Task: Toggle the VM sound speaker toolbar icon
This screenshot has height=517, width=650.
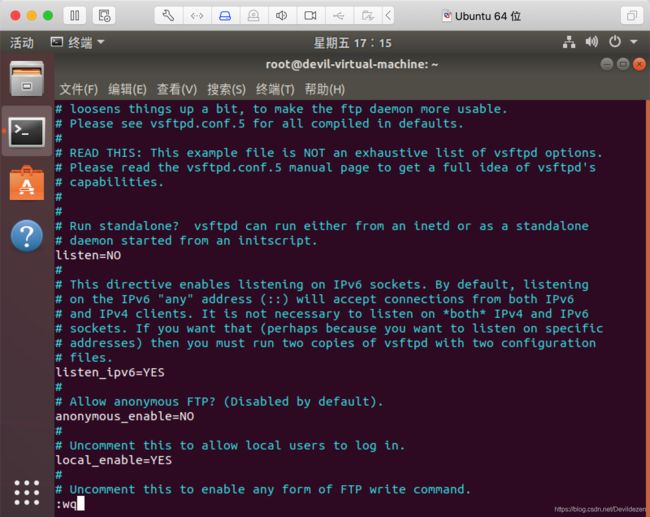Action: click(281, 16)
